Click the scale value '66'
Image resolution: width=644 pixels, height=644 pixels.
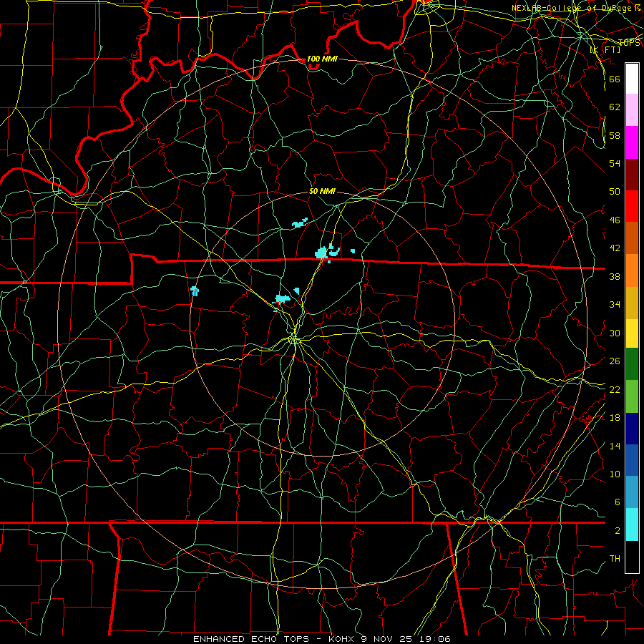tap(615, 79)
